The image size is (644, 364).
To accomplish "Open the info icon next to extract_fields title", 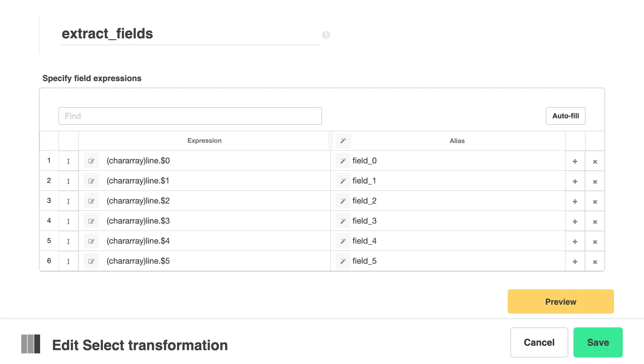I will pos(326,35).
